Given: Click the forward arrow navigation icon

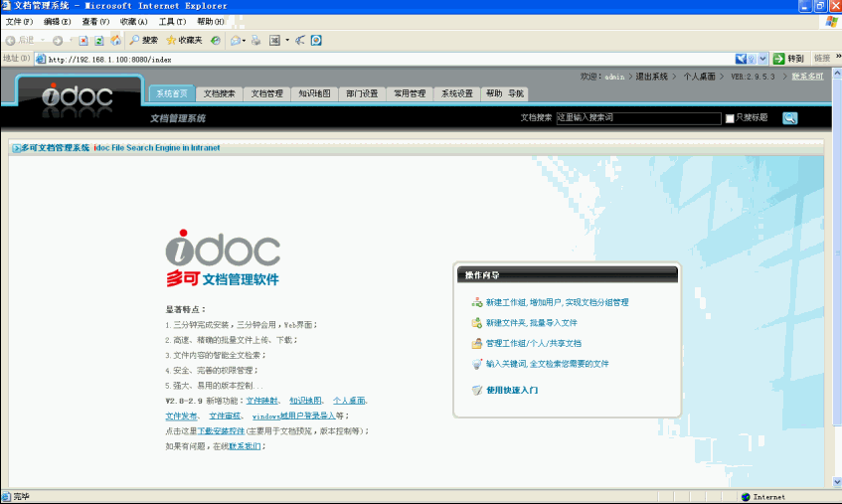Looking at the screenshot, I should coord(58,40).
